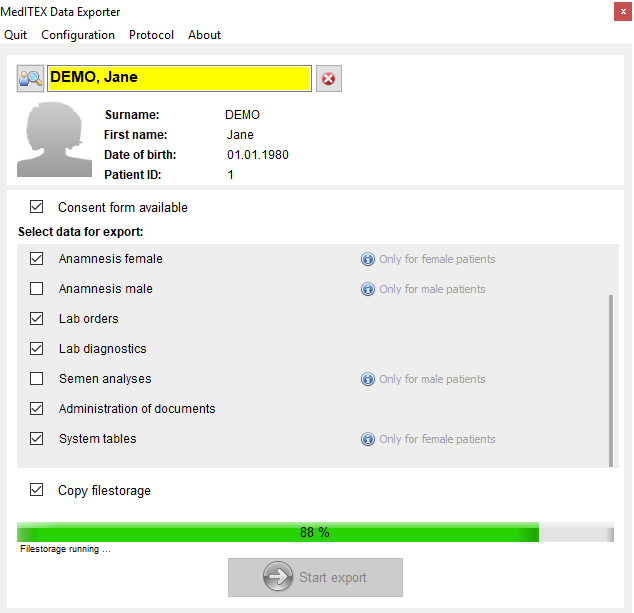Click the Patient ID value 1
634x613 pixels.
pyautogui.click(x=230, y=175)
